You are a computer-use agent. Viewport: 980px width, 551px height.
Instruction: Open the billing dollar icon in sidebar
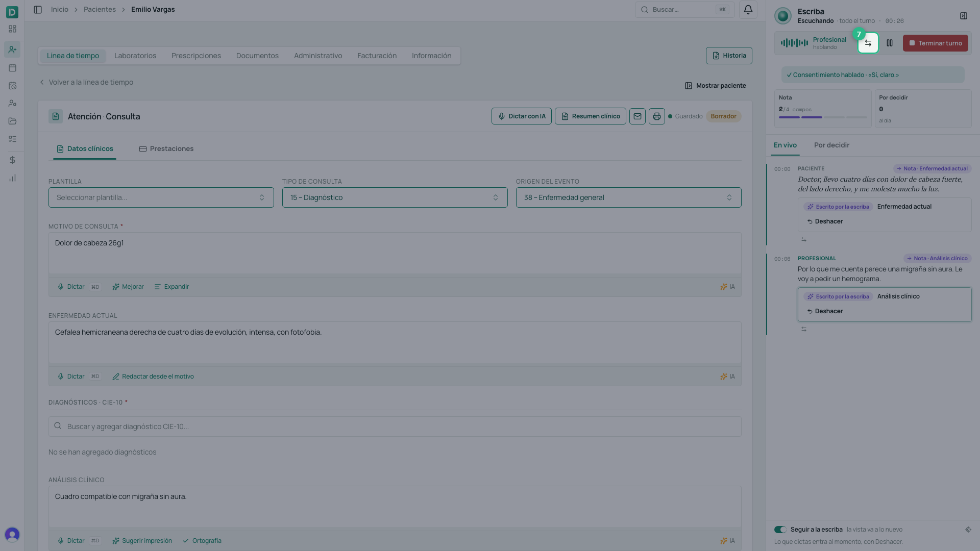tap(12, 160)
